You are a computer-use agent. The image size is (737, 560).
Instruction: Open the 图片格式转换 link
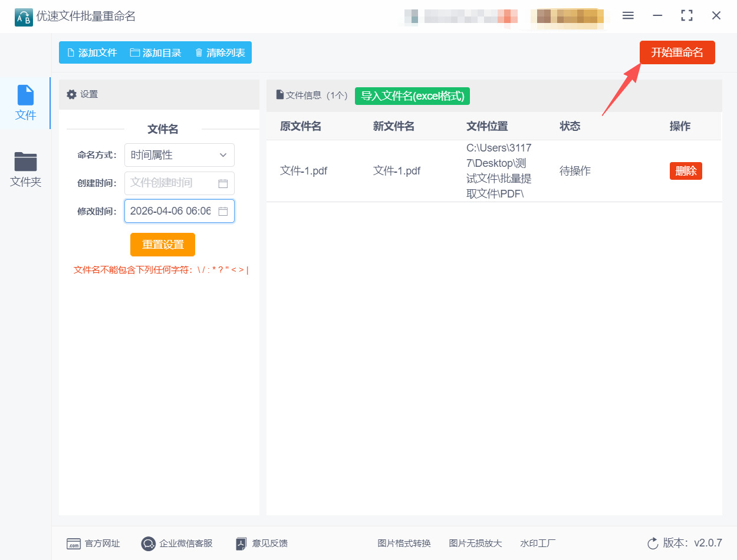[404, 543]
